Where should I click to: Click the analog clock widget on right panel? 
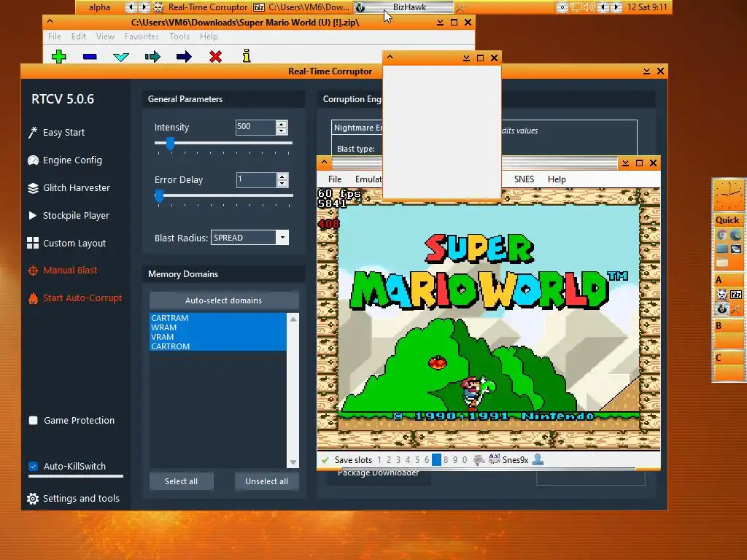point(728,194)
